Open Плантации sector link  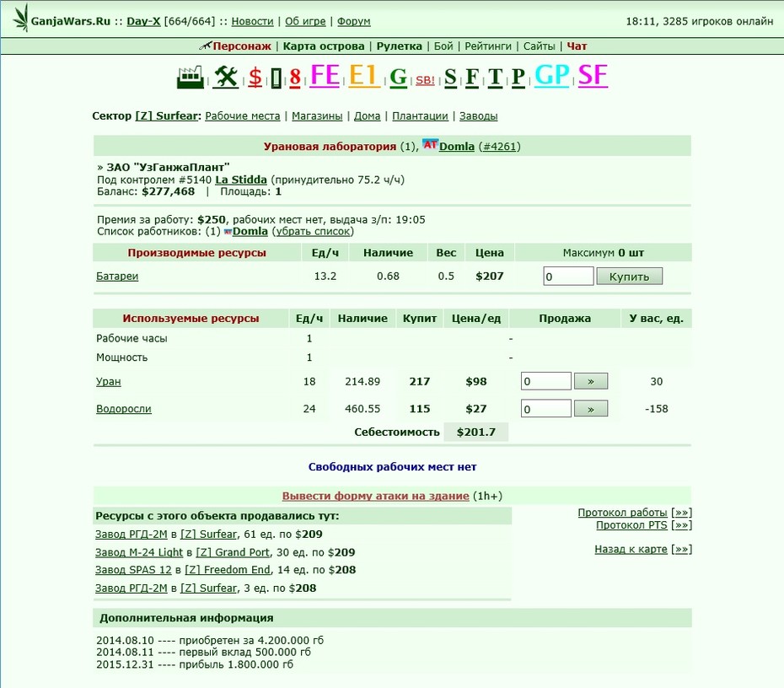420,116
